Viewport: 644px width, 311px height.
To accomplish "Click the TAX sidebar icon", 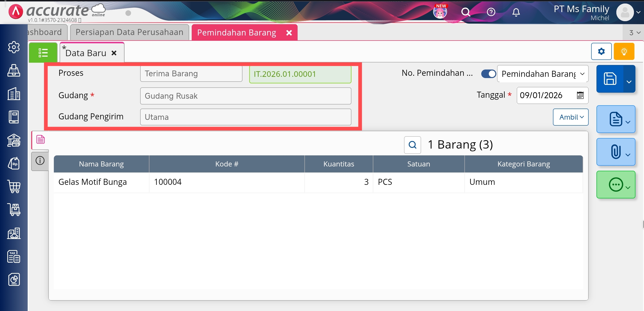I will pos(14,257).
